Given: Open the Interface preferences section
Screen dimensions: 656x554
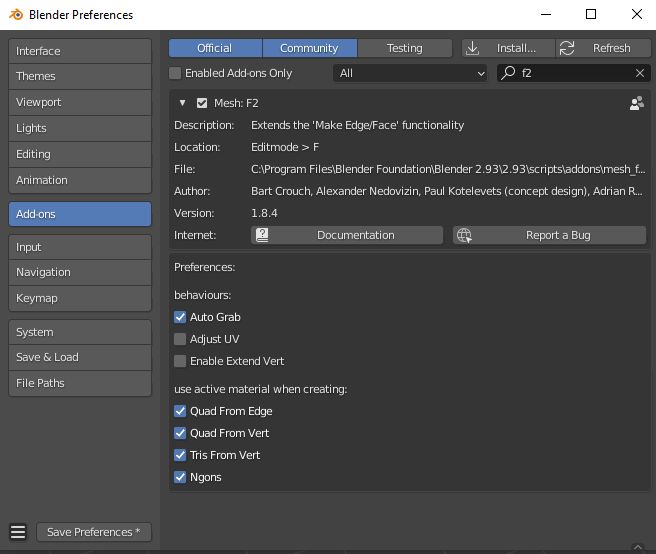Looking at the screenshot, I should pos(80,51).
